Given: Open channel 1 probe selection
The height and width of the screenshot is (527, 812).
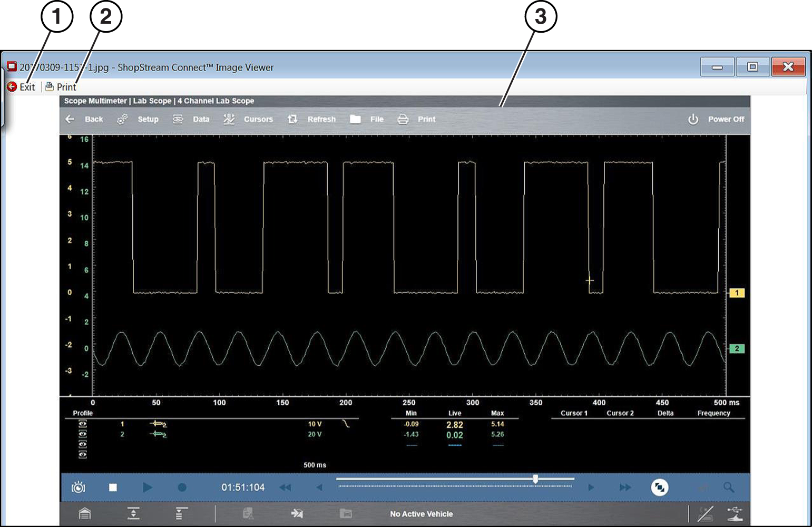Looking at the screenshot, I should pos(158,424).
